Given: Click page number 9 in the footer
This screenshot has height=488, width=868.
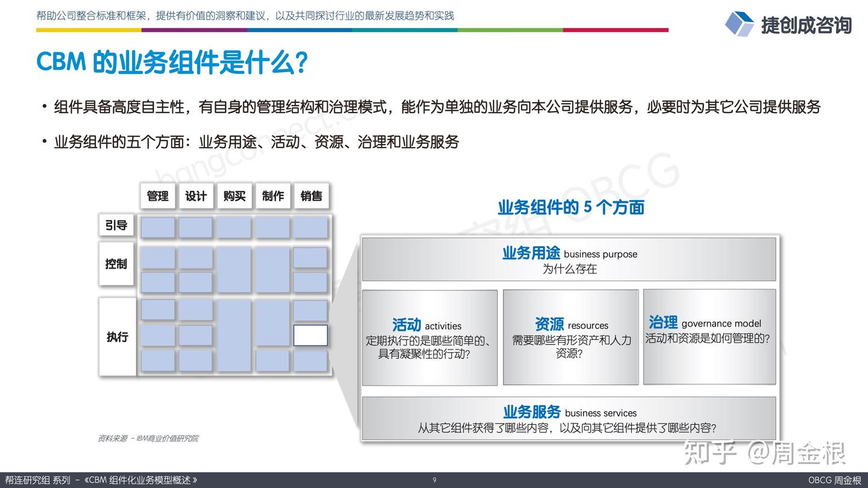Looking at the screenshot, I should pyautogui.click(x=434, y=480).
